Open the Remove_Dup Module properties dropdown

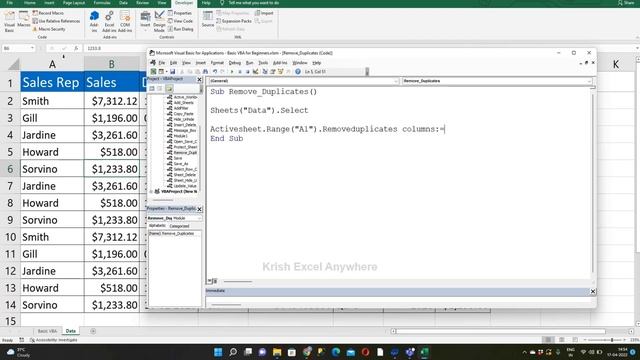click(199, 218)
